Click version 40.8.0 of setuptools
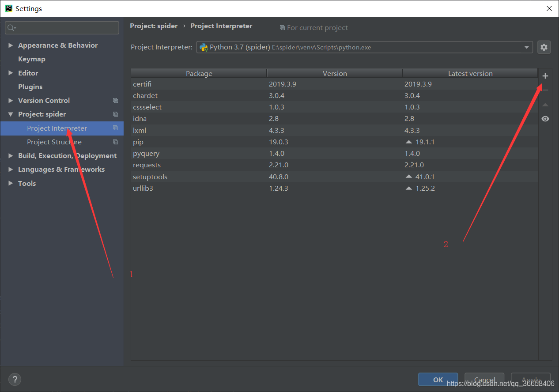This screenshot has width=559, height=392. [x=279, y=177]
